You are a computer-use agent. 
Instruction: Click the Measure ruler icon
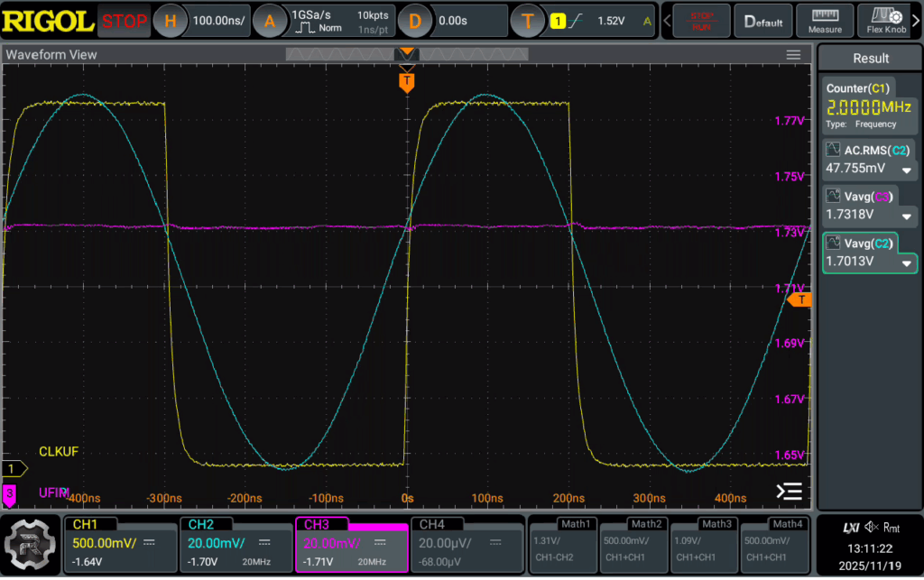(825, 15)
